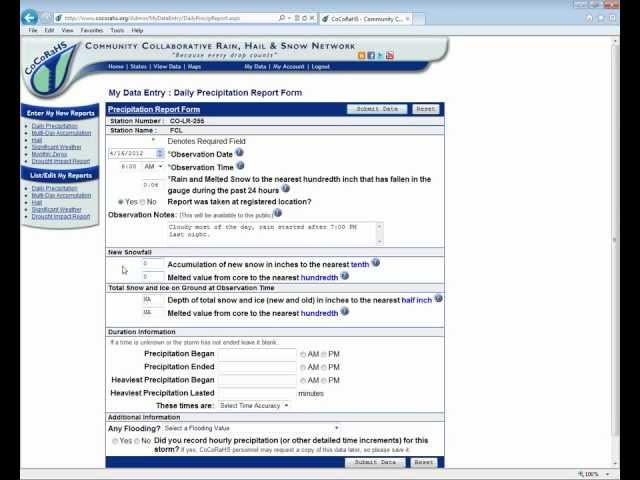The height and width of the screenshot is (480, 640).
Task: Choose AM for Precipitation Began
Action: pos(303,354)
